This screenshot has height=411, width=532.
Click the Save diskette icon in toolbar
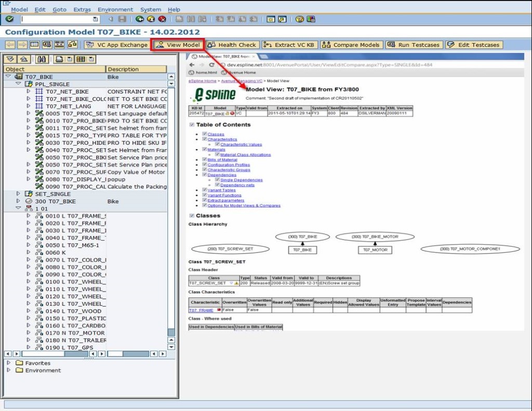pos(122,19)
